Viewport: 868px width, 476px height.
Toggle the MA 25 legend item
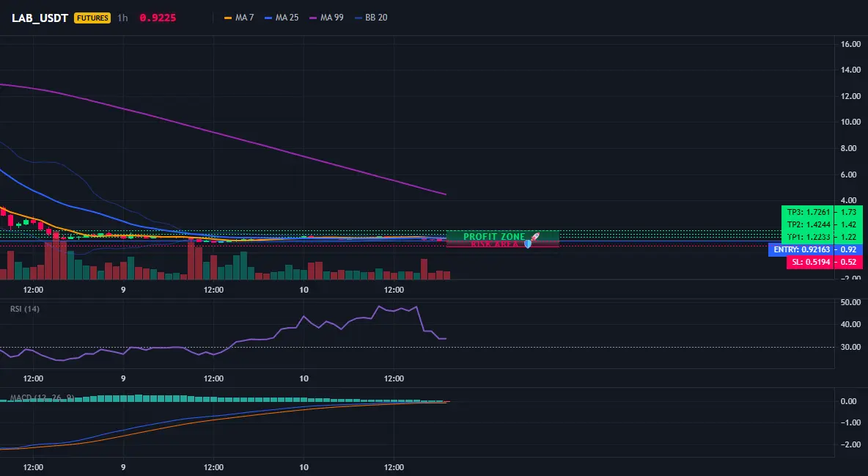[282, 18]
